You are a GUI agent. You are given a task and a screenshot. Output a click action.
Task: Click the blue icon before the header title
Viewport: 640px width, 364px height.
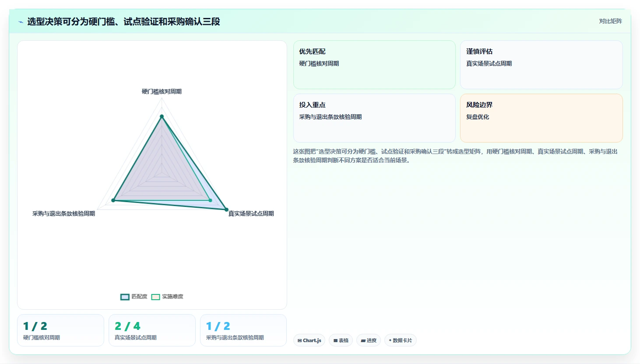21,22
